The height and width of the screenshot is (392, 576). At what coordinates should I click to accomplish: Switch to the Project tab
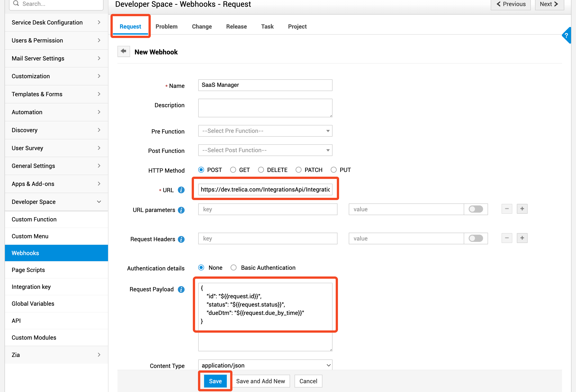click(297, 27)
